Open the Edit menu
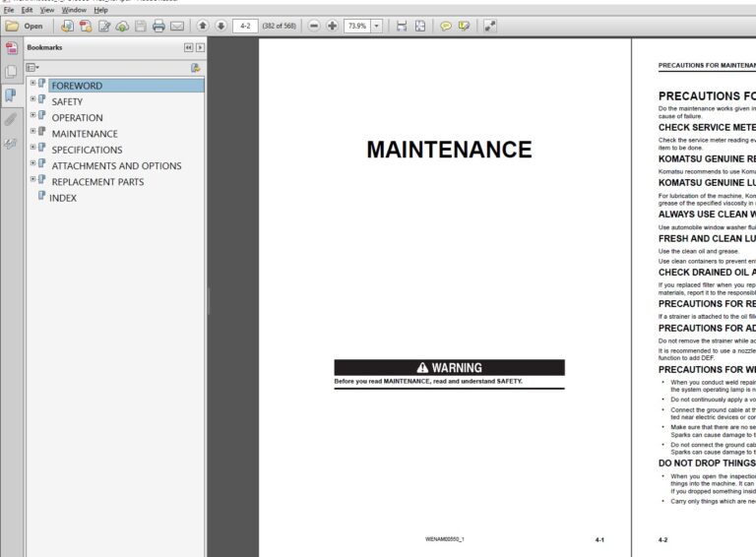Viewport: 756px width, 557px height. pyautogui.click(x=27, y=10)
